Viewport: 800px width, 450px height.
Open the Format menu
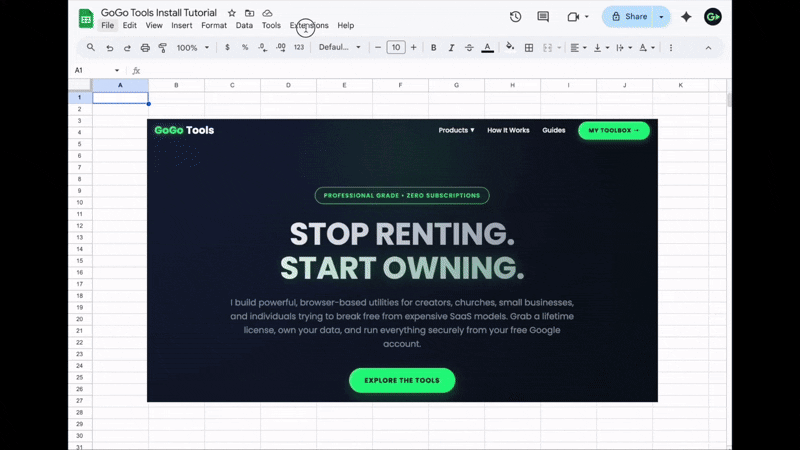214,26
